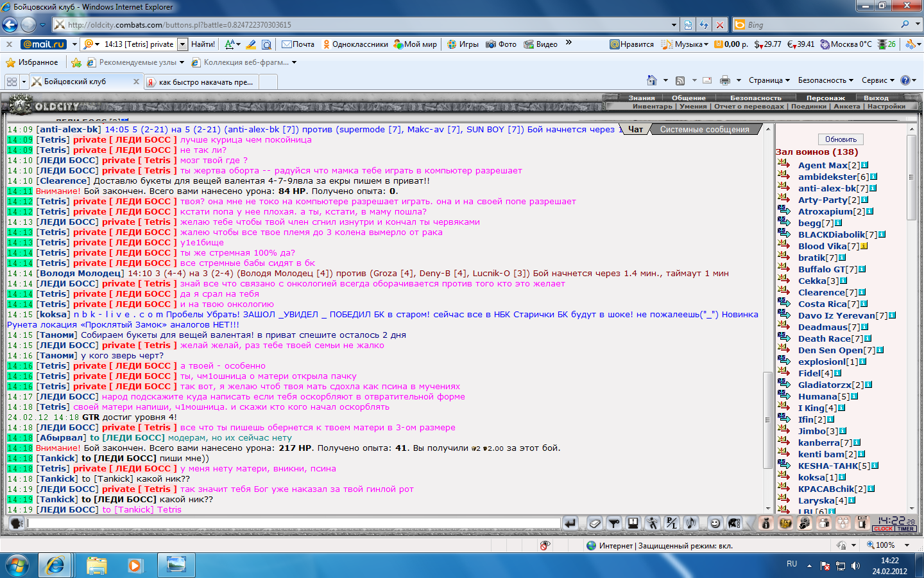Click the Internet Explorer taskbar icon
Viewport: 924px width, 578px height.
55,565
